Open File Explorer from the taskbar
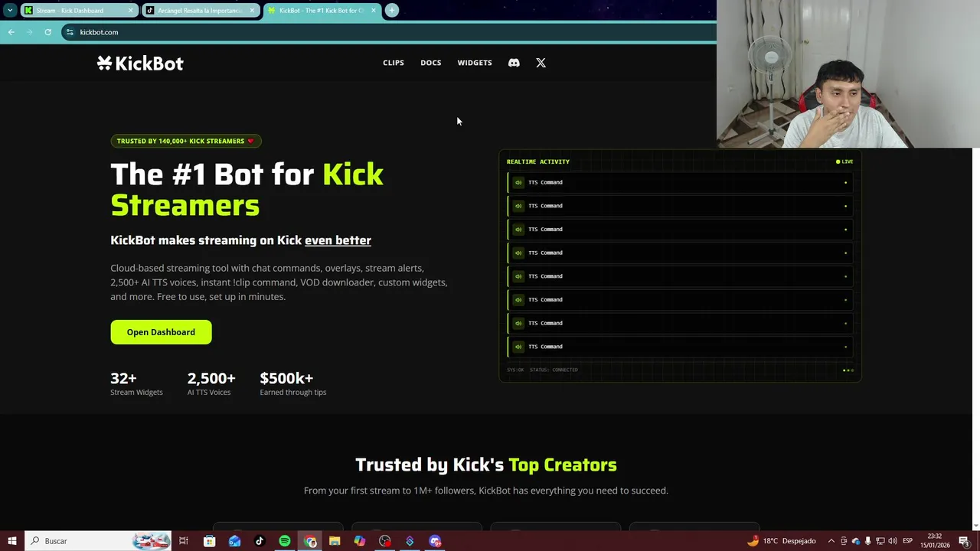The height and width of the screenshot is (551, 980). [335, 541]
